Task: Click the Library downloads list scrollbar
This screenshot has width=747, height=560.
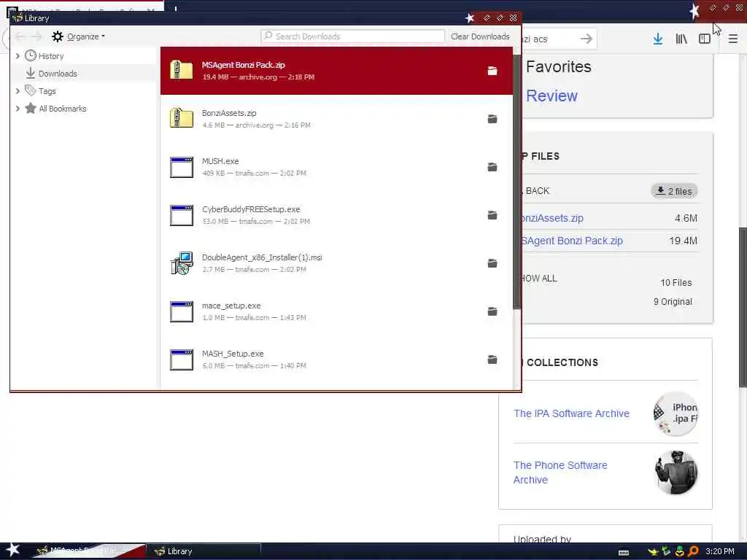Action: click(517, 182)
